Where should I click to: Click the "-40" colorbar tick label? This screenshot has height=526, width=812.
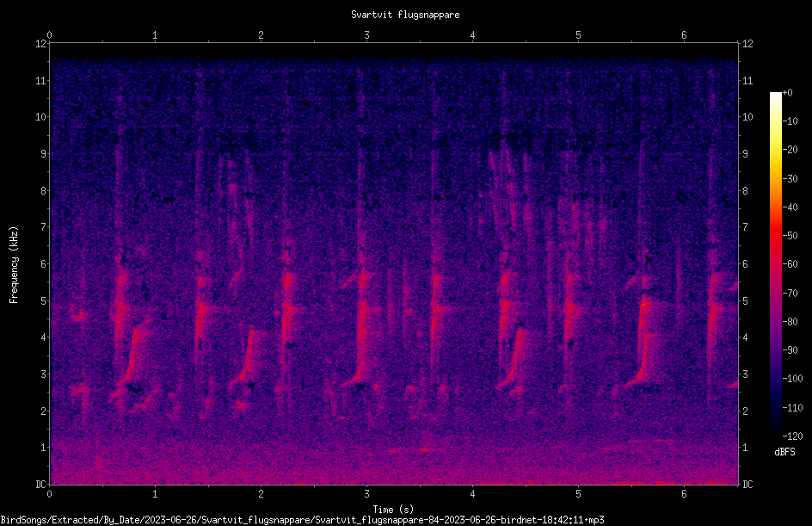click(790, 207)
